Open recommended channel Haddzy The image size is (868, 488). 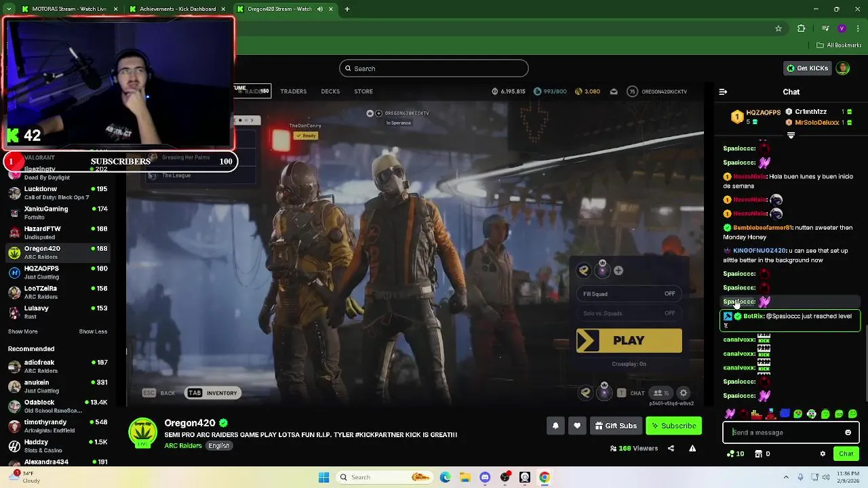pyautogui.click(x=58, y=446)
